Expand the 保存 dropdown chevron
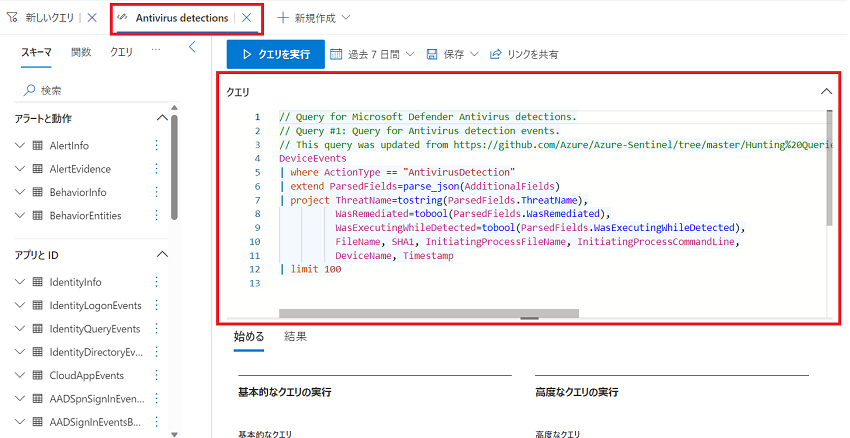 pyautogui.click(x=474, y=54)
